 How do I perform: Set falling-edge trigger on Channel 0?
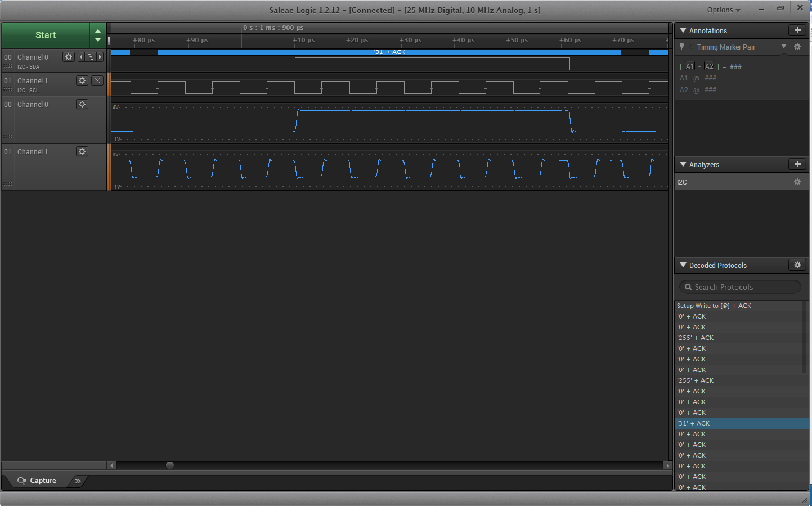pos(90,57)
